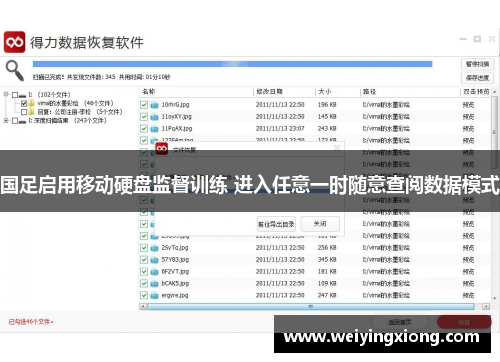
Task: Uncheck the 11PqAX.jpg checkbox
Action: coord(144,128)
